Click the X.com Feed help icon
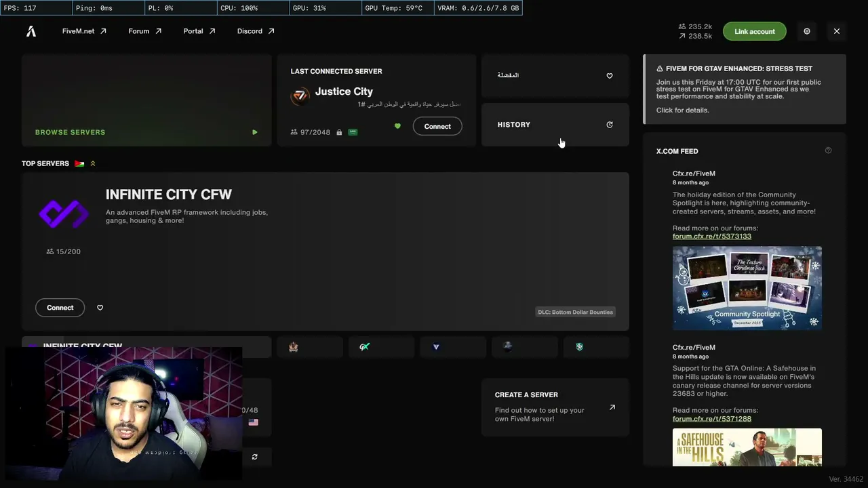The image size is (868, 488). [828, 150]
